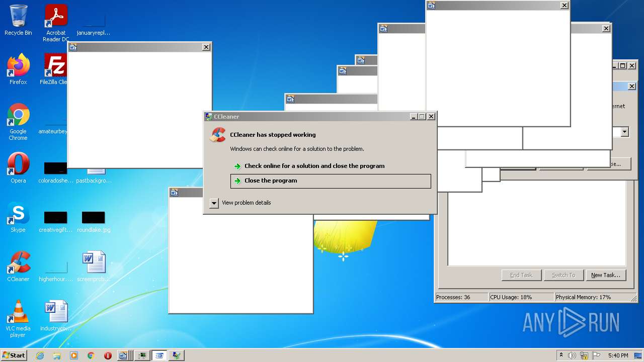Select the screenprob... Word document
The height and width of the screenshot is (362, 644).
pyautogui.click(x=94, y=266)
